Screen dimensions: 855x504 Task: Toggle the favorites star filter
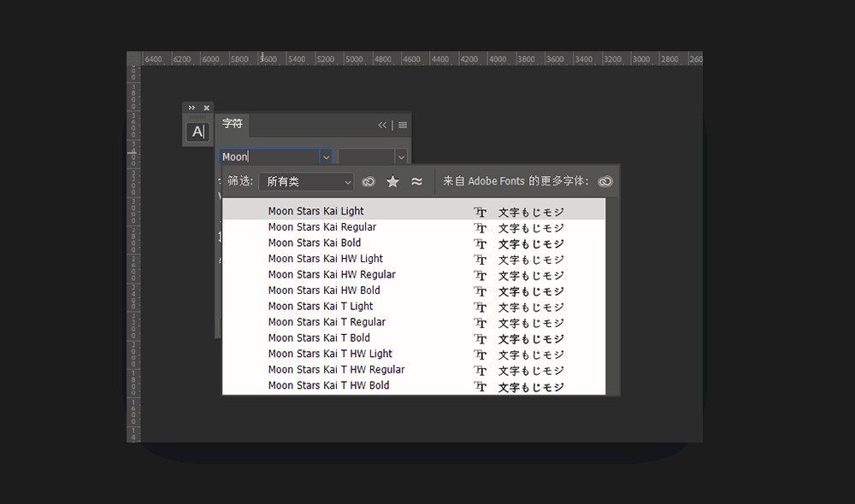pos(392,181)
